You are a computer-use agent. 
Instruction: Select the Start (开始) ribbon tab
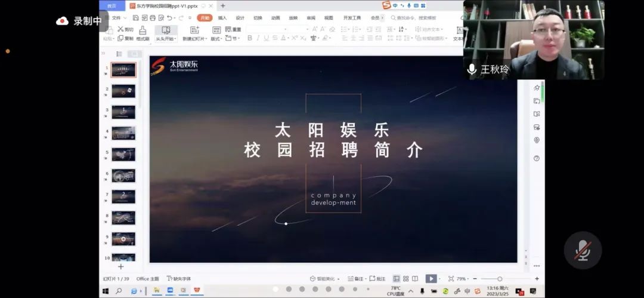click(x=205, y=18)
